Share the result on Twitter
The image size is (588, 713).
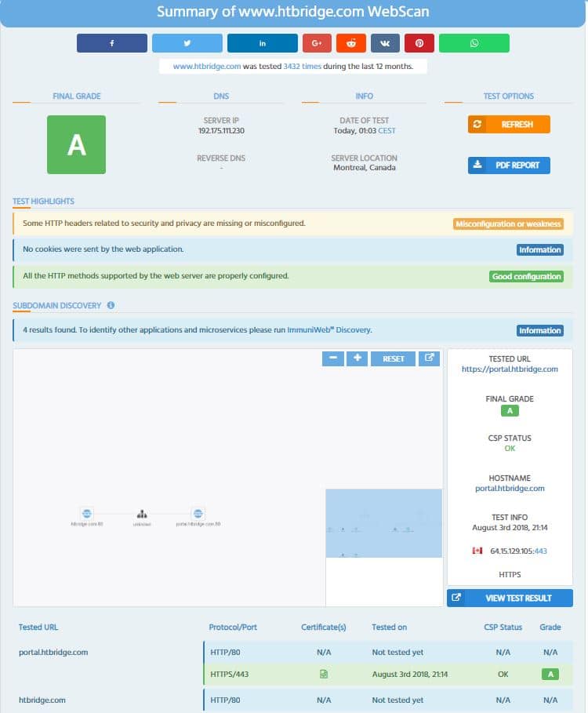coord(187,43)
